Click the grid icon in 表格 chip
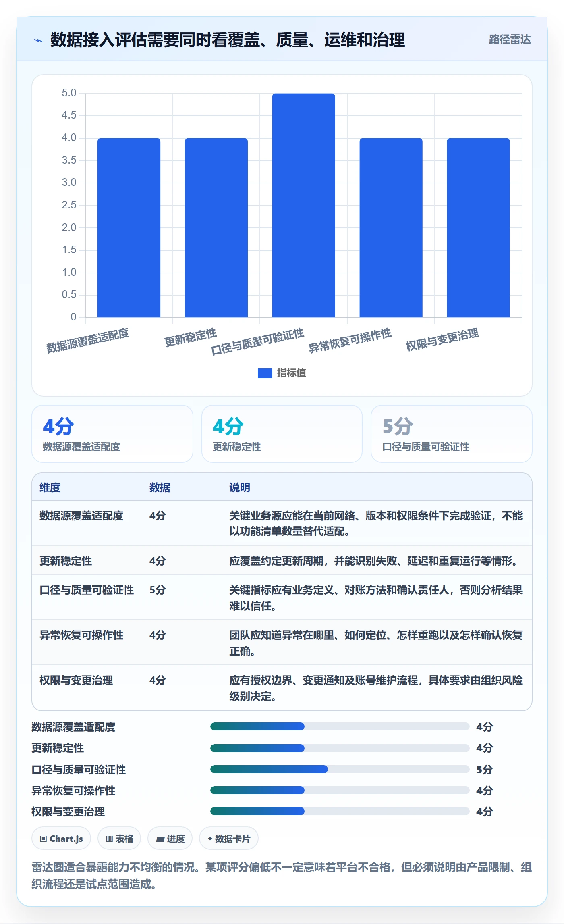 point(109,839)
